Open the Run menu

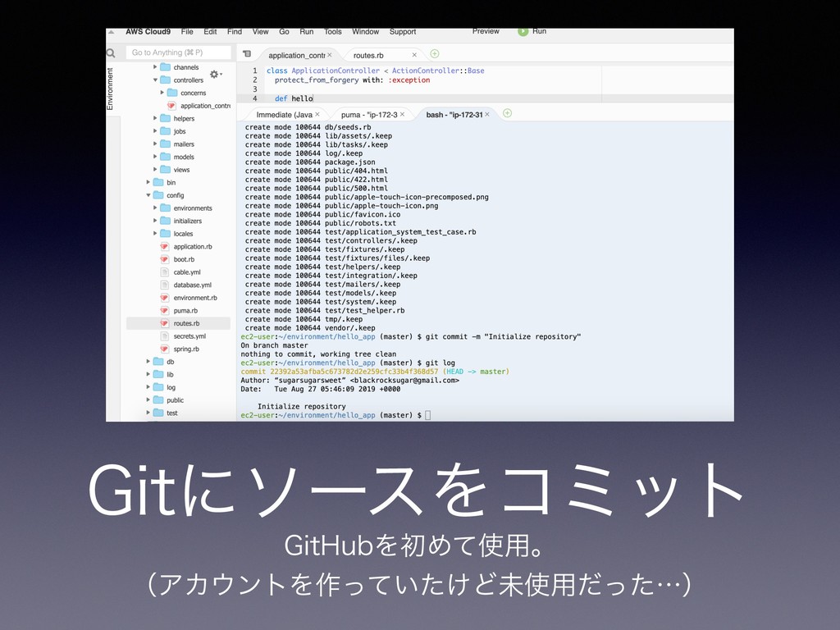[x=307, y=32]
